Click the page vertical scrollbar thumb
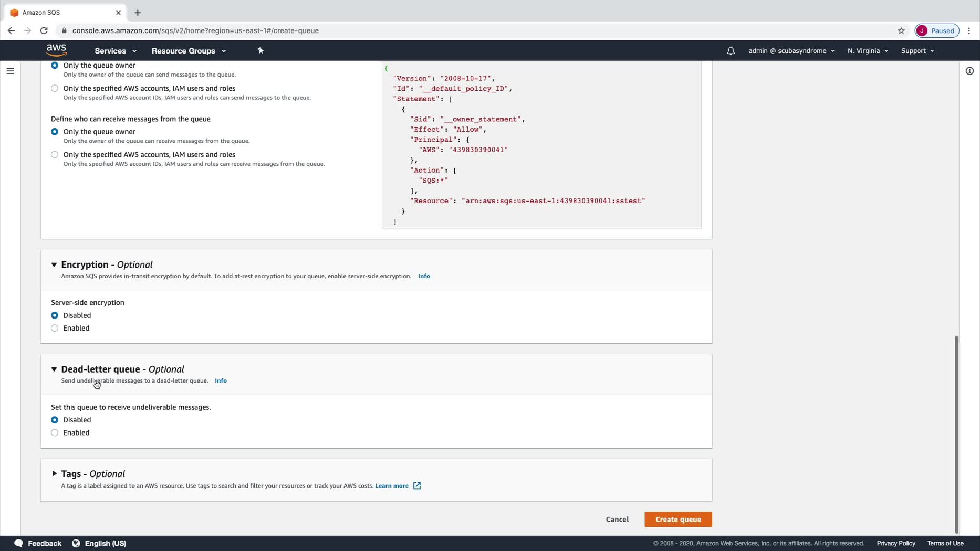Screen dimensions: 980x551 (x=956, y=435)
